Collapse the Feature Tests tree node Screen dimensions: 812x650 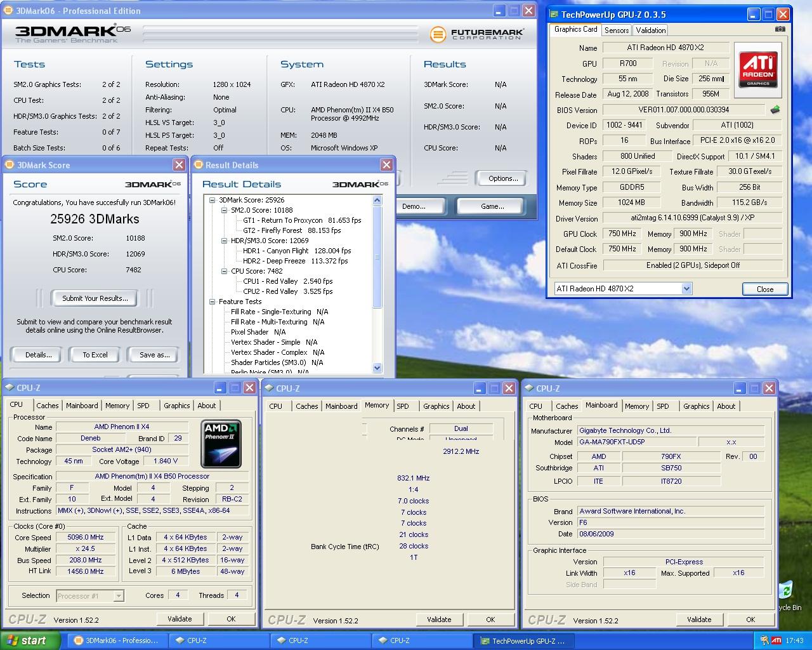coord(213,302)
